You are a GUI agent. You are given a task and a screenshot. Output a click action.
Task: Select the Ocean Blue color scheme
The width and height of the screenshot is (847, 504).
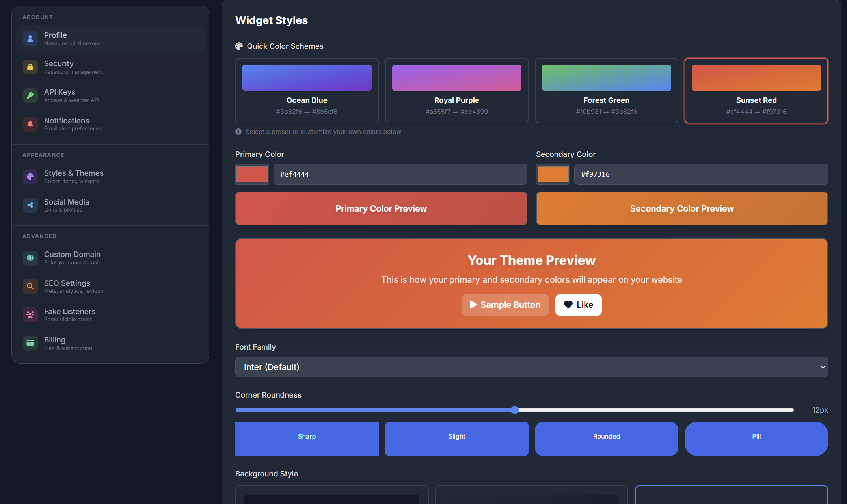(307, 90)
